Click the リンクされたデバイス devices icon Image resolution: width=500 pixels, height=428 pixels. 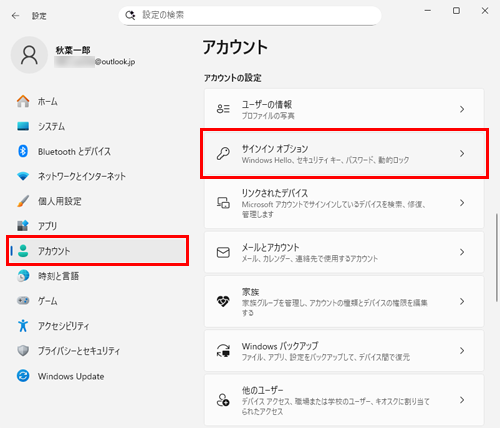[223, 203]
